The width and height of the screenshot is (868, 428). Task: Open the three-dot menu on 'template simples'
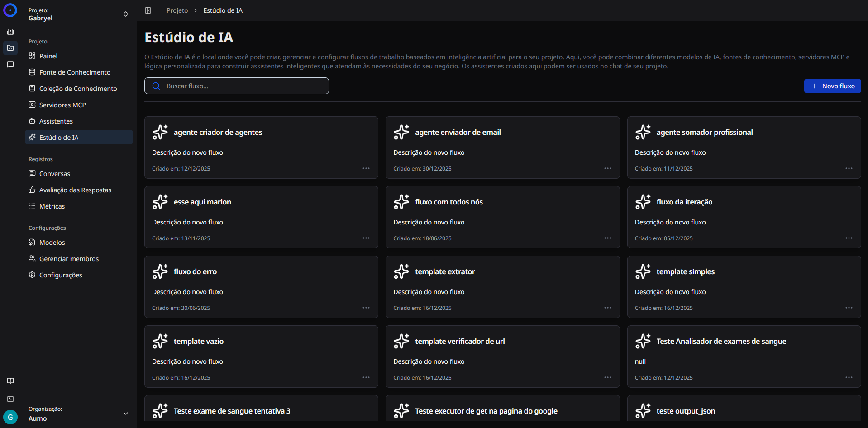(849, 307)
